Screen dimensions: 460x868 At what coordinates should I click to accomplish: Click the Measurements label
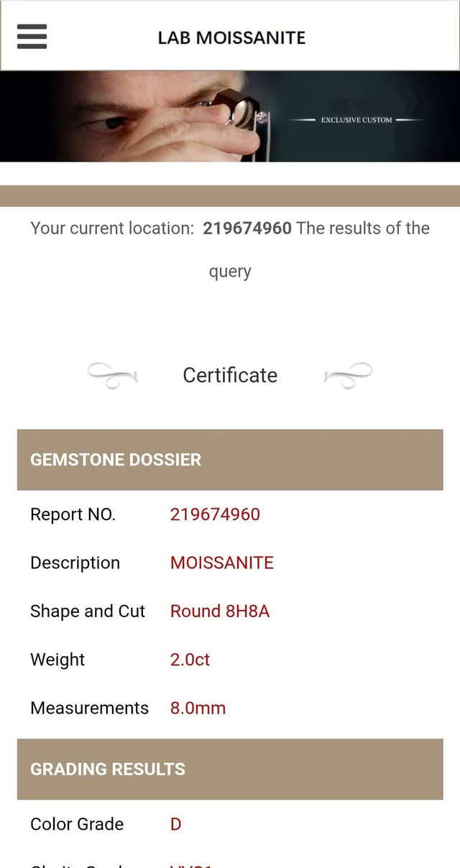click(89, 708)
